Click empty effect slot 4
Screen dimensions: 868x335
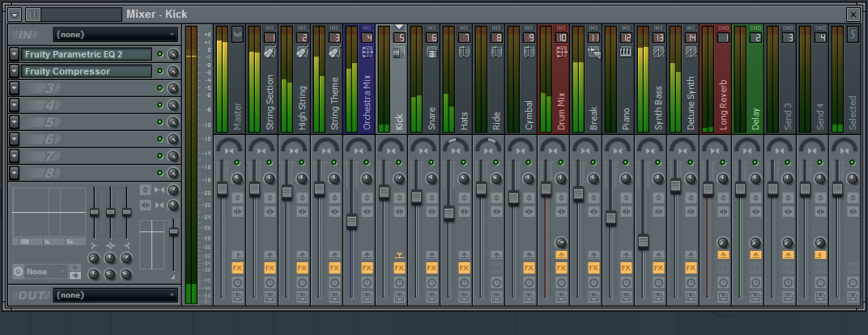87,105
